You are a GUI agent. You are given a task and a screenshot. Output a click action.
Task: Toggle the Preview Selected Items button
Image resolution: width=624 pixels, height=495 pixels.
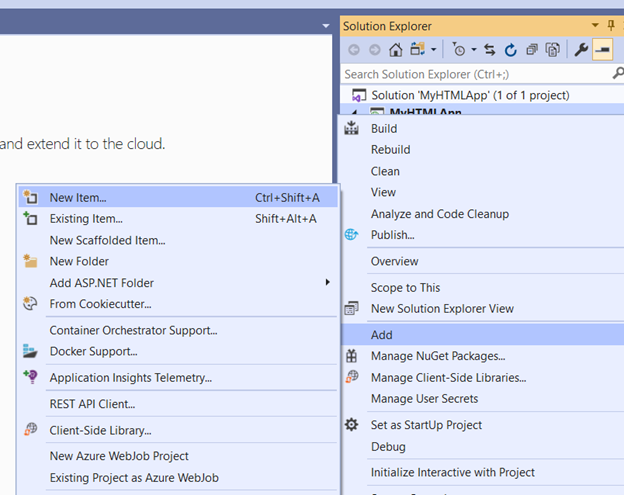tap(602, 50)
